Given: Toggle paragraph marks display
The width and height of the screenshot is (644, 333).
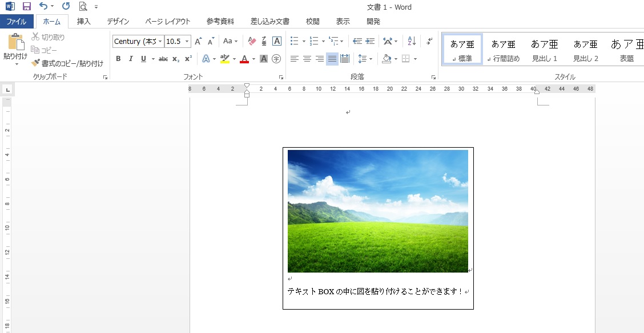Looking at the screenshot, I should point(430,41).
